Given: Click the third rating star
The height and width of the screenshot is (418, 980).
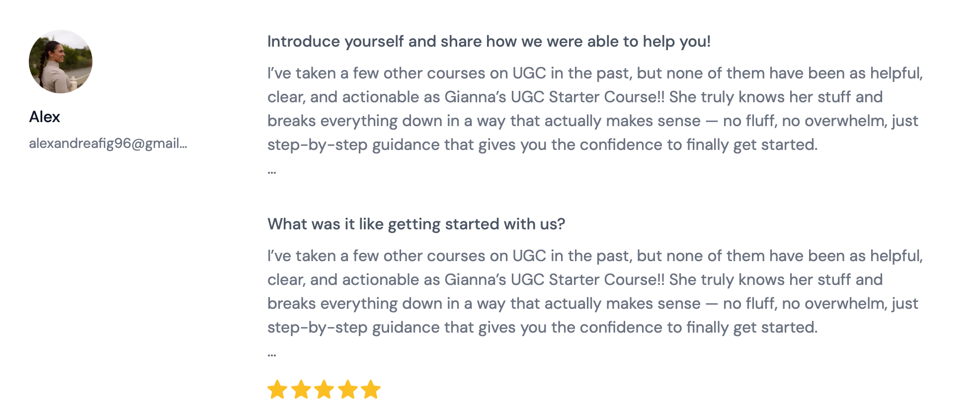Looking at the screenshot, I should 324,390.
